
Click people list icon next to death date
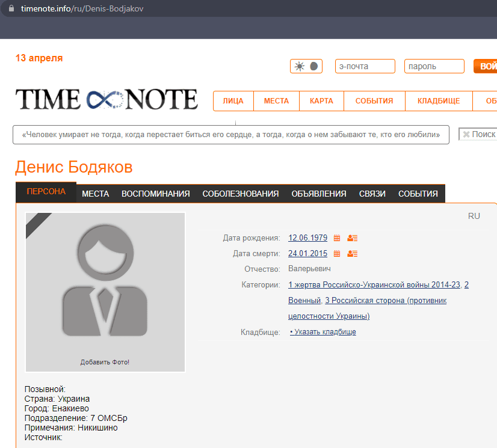tap(352, 253)
